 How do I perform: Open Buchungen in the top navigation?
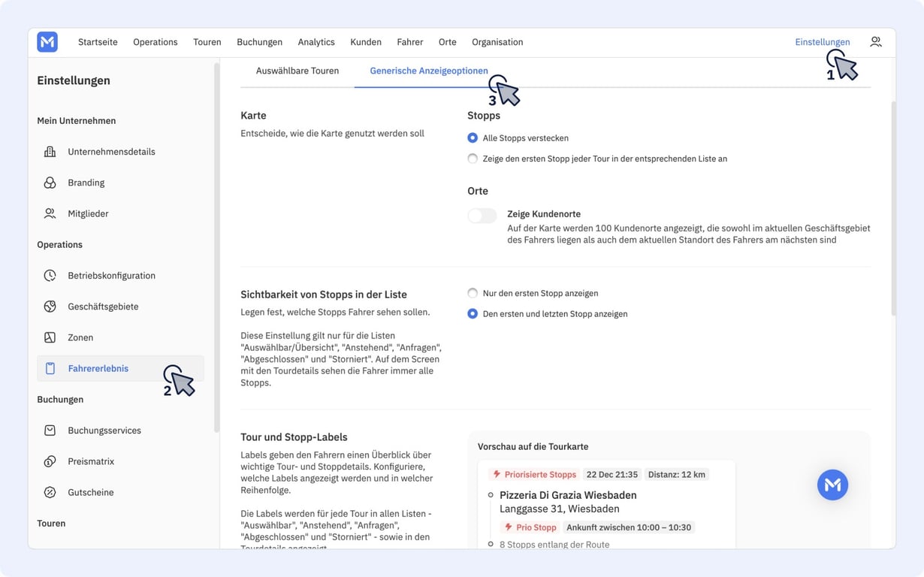(259, 42)
